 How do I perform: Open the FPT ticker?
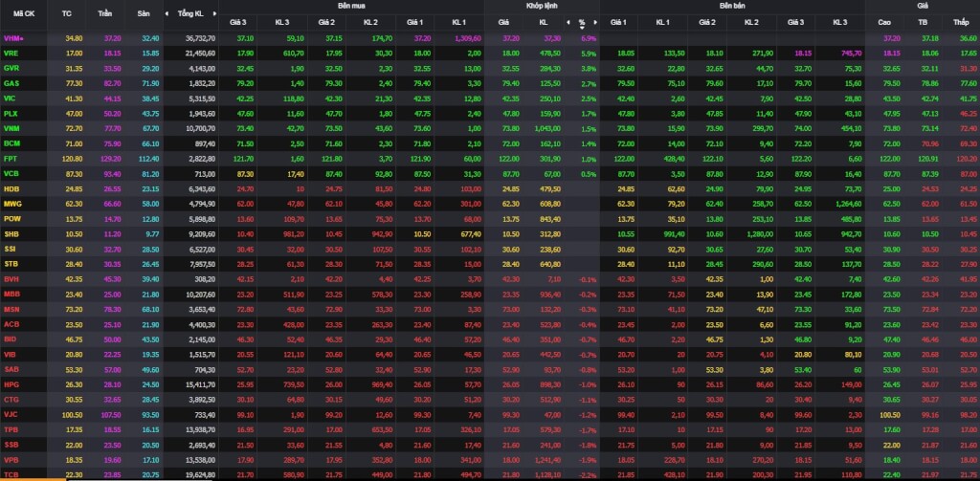10,158
